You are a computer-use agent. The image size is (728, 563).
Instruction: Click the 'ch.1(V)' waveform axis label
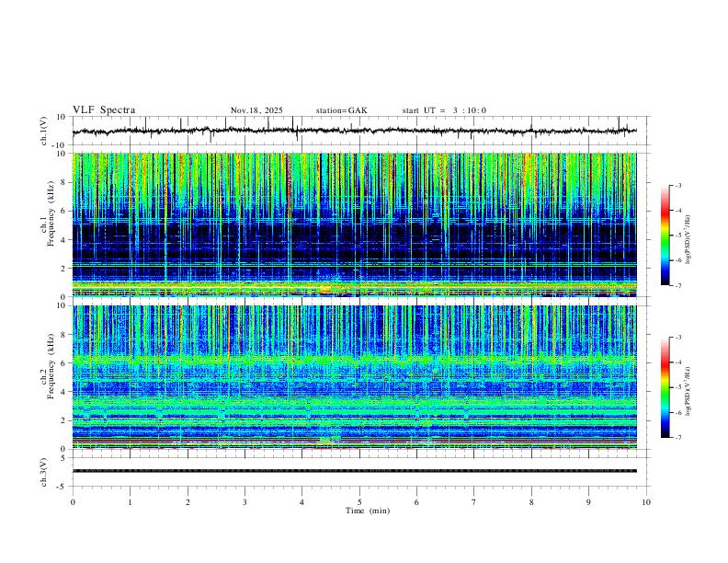point(44,131)
